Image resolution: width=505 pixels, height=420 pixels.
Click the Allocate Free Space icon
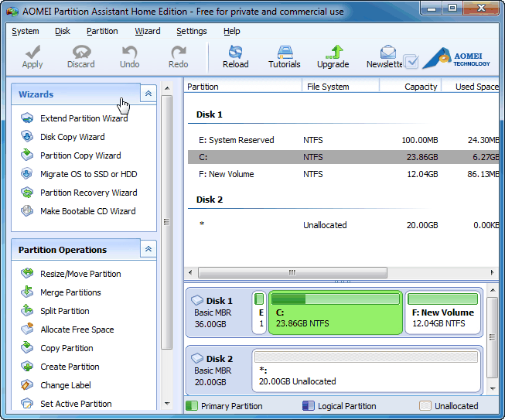point(27,329)
